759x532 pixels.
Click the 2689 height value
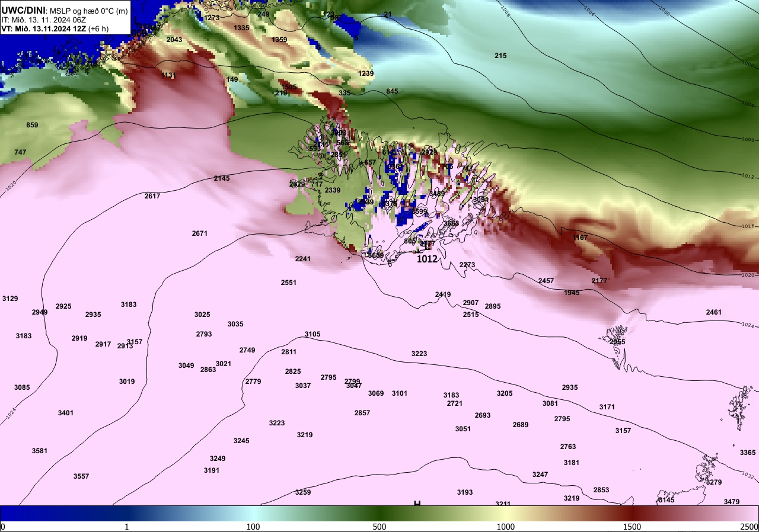[x=521, y=425]
